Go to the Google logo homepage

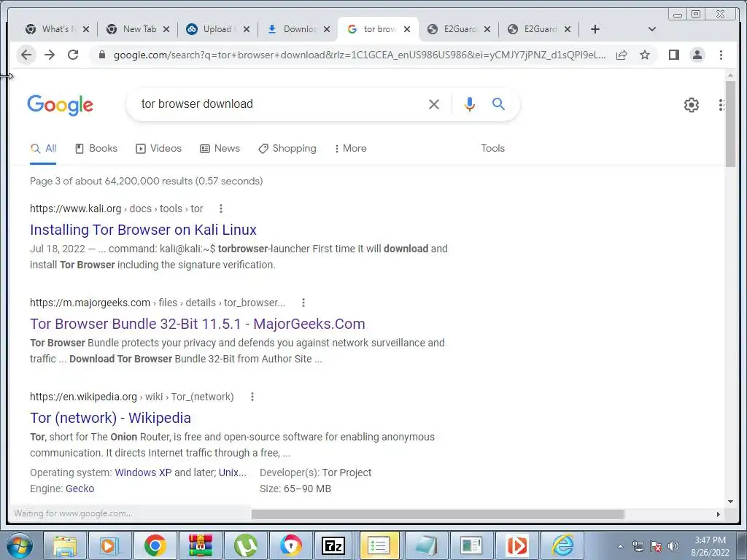pyautogui.click(x=60, y=105)
